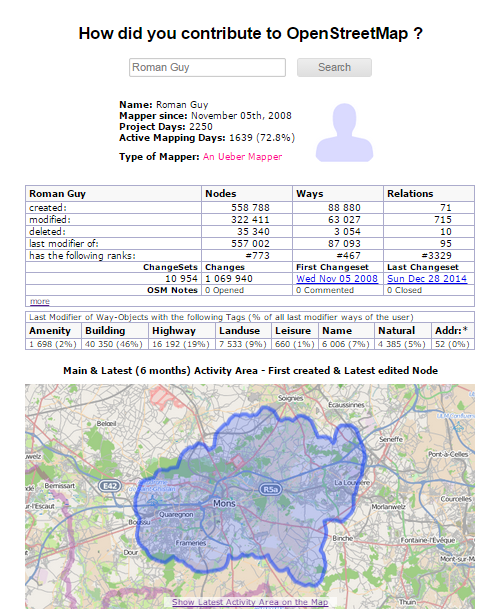
Task: Click the La Louvière label on map
Action: [351, 482]
